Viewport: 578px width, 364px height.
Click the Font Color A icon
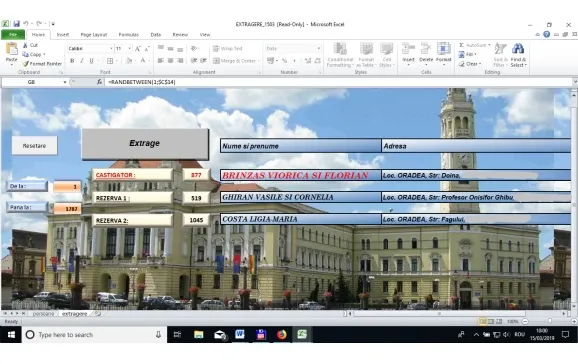(x=143, y=61)
